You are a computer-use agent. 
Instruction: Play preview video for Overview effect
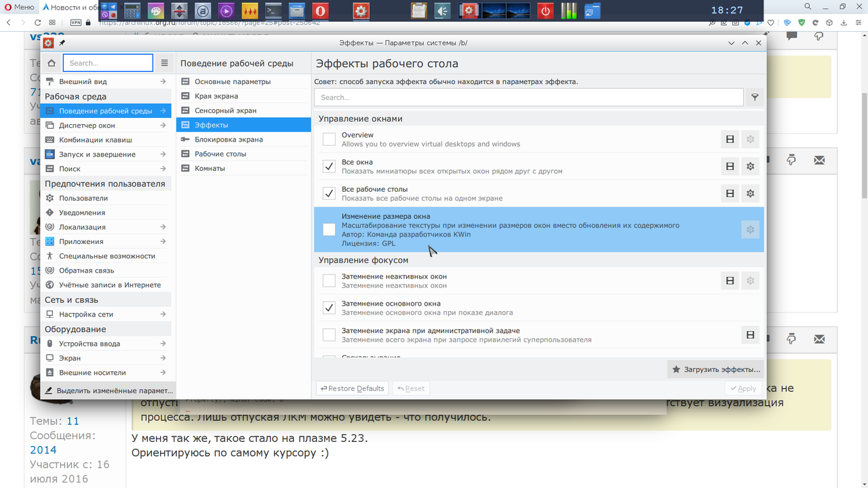[x=730, y=140]
